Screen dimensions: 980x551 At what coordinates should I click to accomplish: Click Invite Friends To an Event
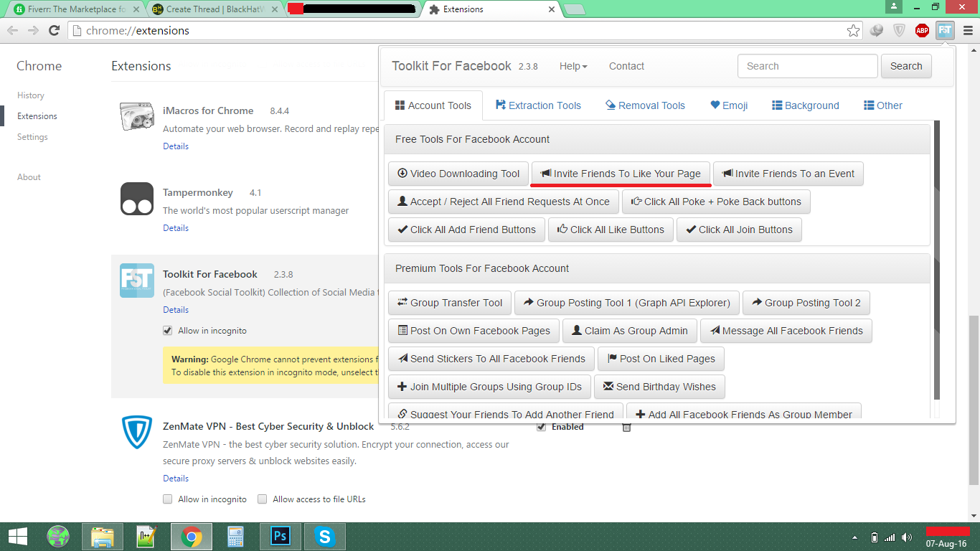coord(788,174)
